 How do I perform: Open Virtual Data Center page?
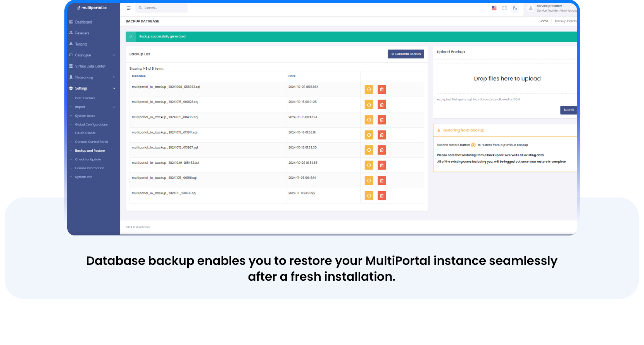click(90, 66)
